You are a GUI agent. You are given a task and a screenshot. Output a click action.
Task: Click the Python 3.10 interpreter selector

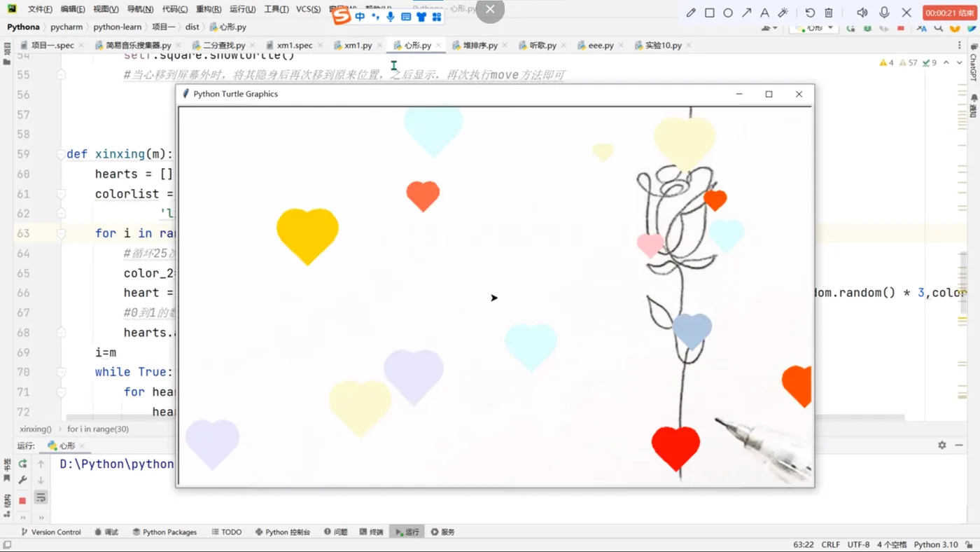coord(936,544)
